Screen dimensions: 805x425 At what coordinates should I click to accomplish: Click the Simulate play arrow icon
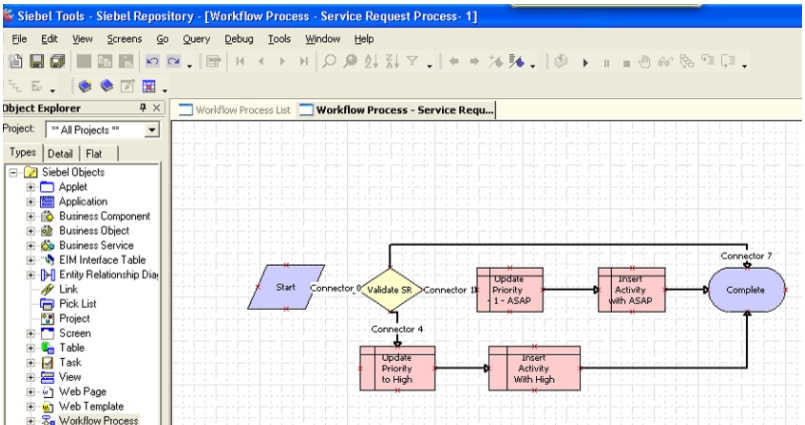(585, 63)
